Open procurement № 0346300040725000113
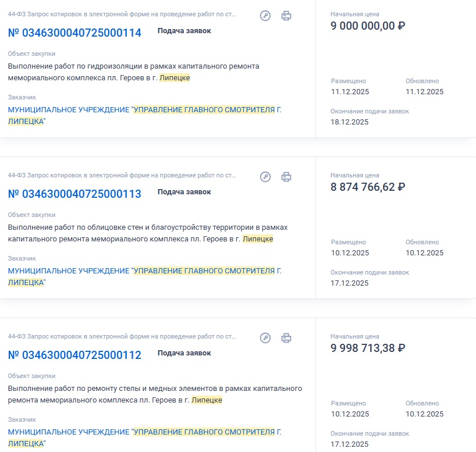The width and height of the screenshot is (476, 452). (x=74, y=194)
